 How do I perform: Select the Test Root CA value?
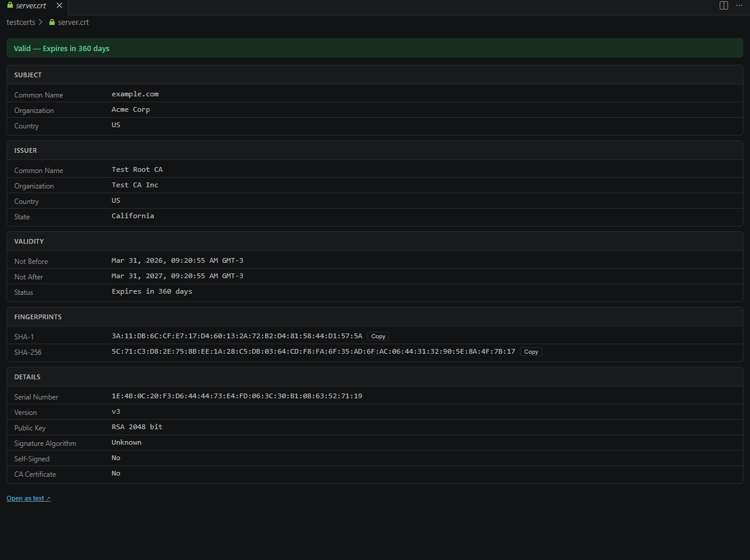pyautogui.click(x=137, y=169)
